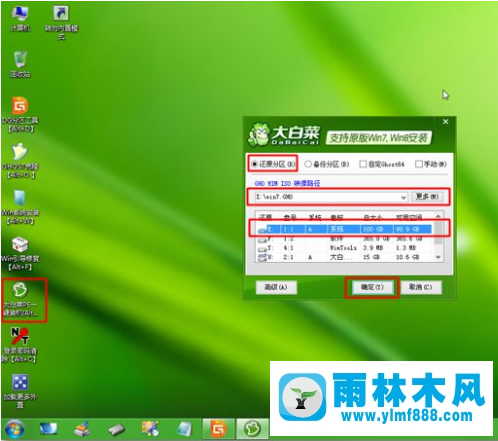Open the Computer desktop icon

click(x=20, y=18)
